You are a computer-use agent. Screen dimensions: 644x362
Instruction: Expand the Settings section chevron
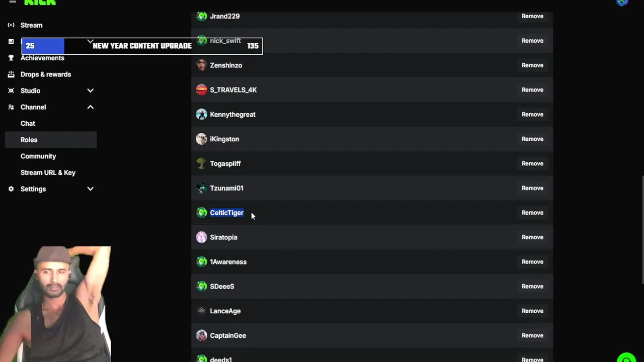[x=90, y=189]
